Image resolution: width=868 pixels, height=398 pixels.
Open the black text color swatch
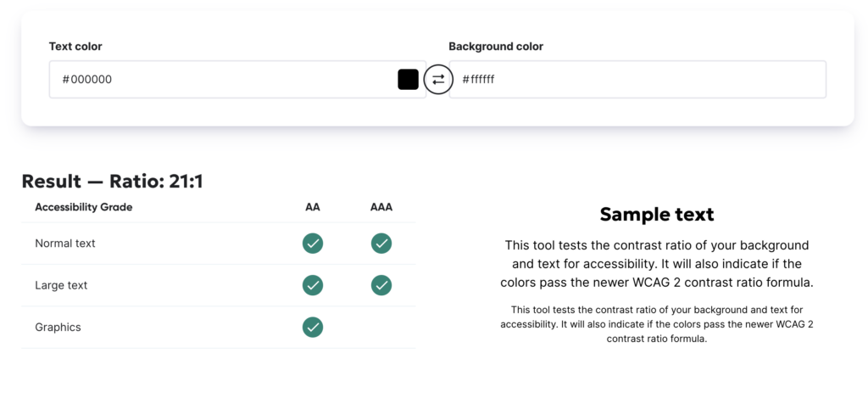[x=408, y=79]
